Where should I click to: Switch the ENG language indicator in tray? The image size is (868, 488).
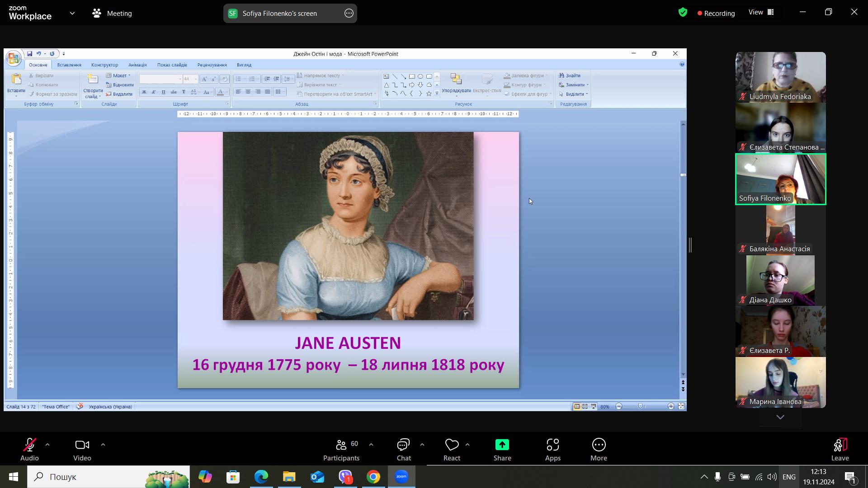tap(789, 477)
